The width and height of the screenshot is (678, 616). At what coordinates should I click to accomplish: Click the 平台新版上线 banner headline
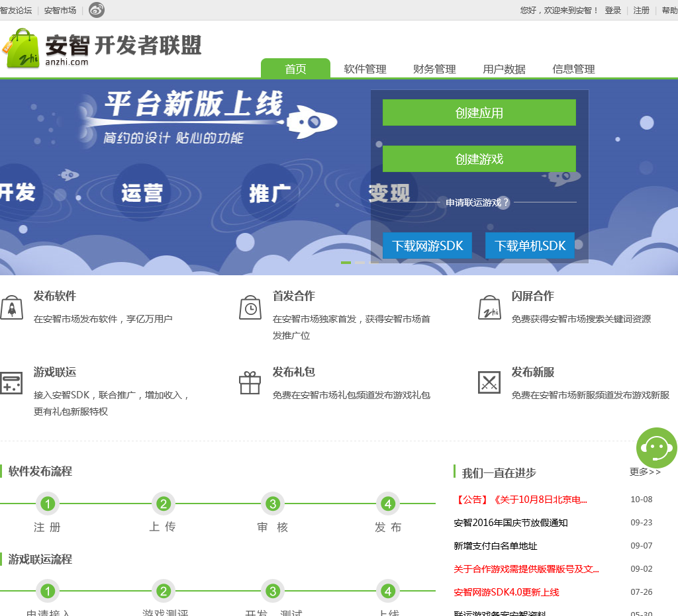[x=194, y=104]
